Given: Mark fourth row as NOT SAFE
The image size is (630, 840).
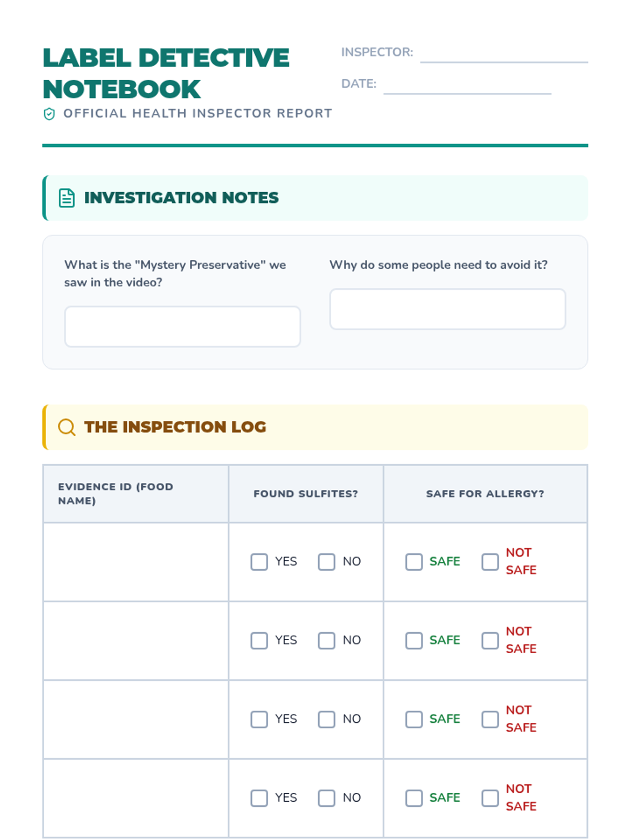Looking at the screenshot, I should 490,798.
